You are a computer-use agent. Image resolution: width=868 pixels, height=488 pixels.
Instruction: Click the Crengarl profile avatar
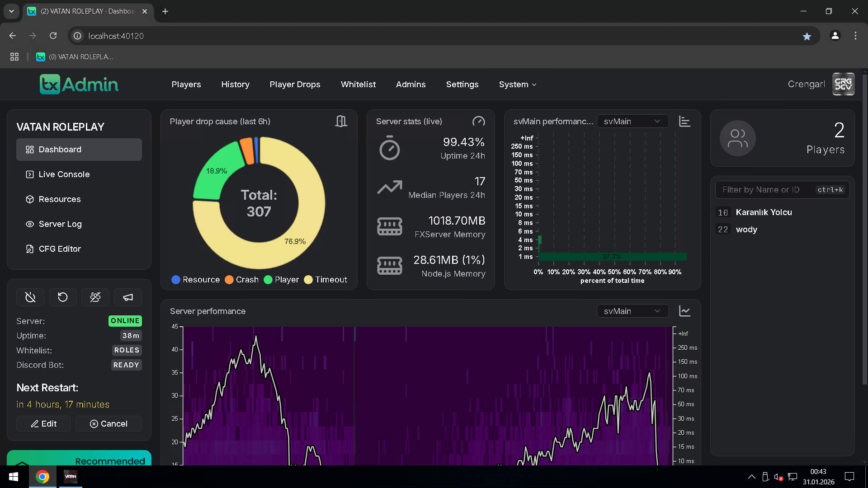[x=844, y=84]
